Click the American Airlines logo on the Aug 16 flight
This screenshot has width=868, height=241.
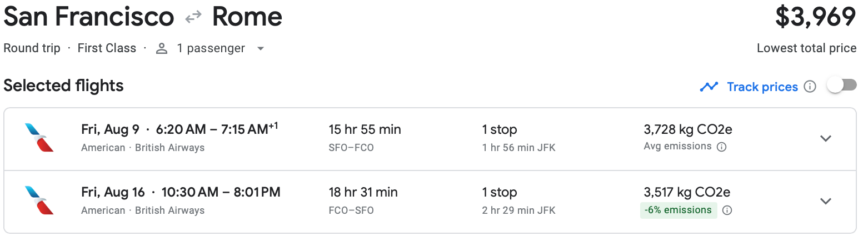pyautogui.click(x=39, y=200)
